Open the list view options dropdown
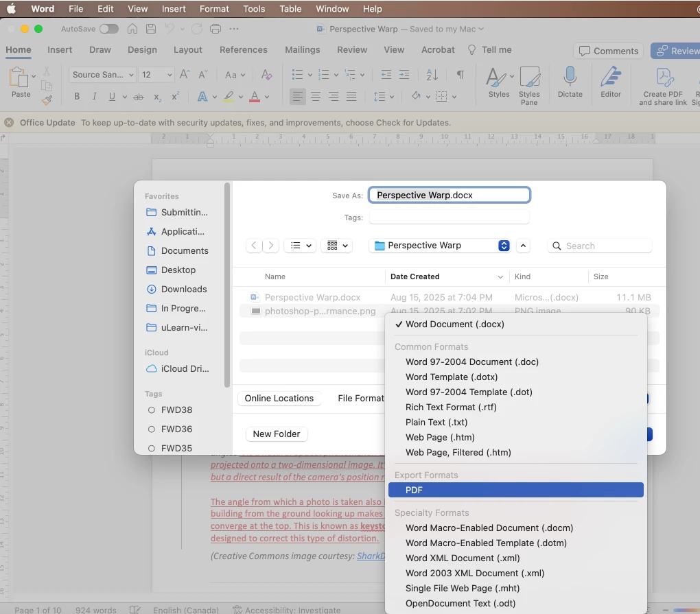This screenshot has height=614, width=700. tap(301, 246)
